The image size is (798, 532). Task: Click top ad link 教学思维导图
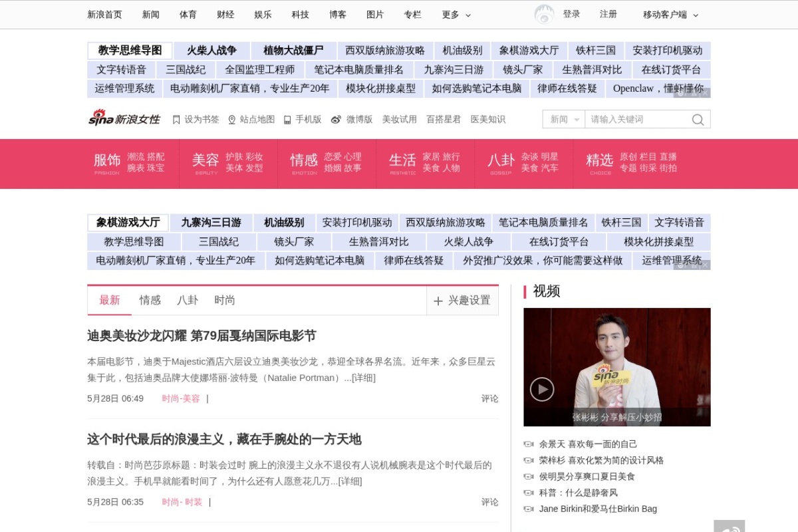(x=130, y=51)
